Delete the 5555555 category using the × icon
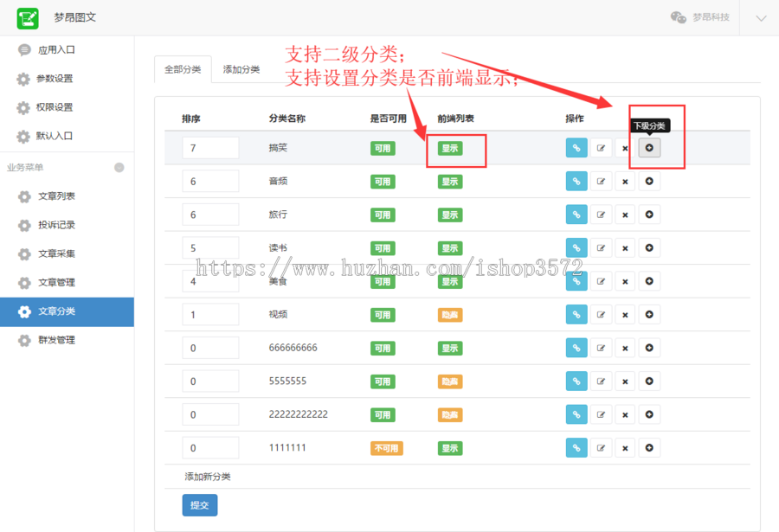 [625, 381]
